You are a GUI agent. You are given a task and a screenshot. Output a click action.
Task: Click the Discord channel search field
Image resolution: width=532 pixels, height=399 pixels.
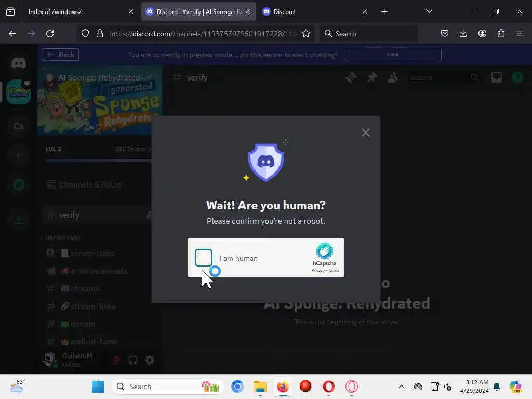(444, 78)
